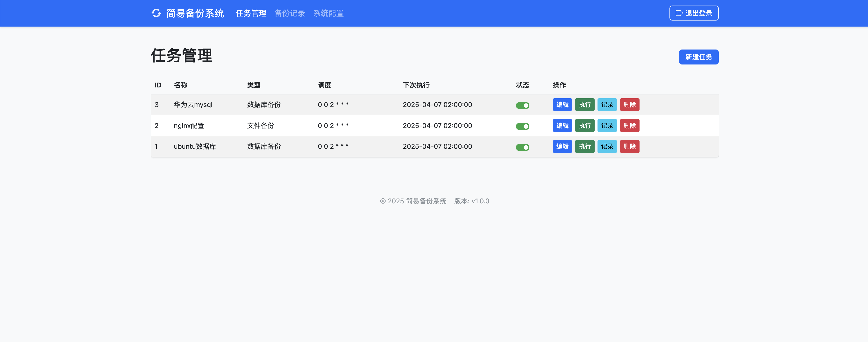The width and height of the screenshot is (868, 342).
Task: Disable the nginx配置 task status switch
Action: pyautogui.click(x=522, y=126)
